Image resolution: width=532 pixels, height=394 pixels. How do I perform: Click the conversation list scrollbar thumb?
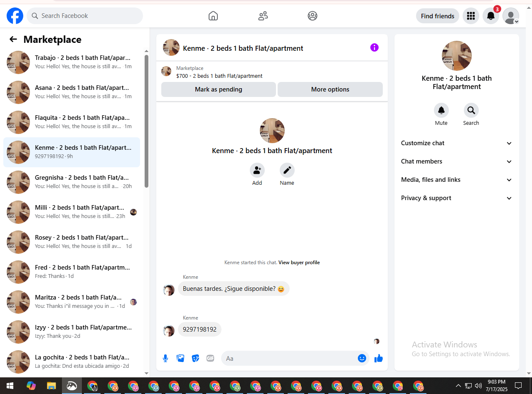(146, 121)
